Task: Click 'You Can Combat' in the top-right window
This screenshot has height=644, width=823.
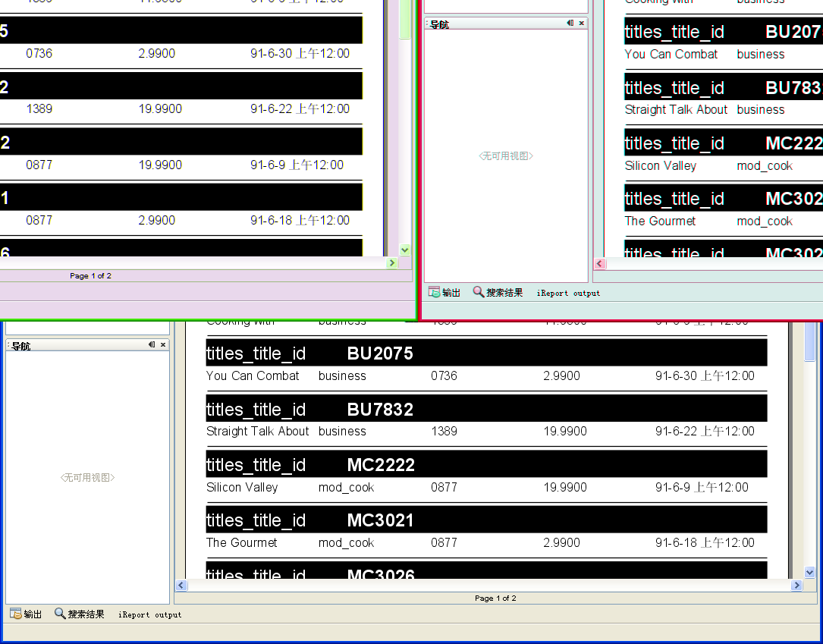Action: click(671, 55)
